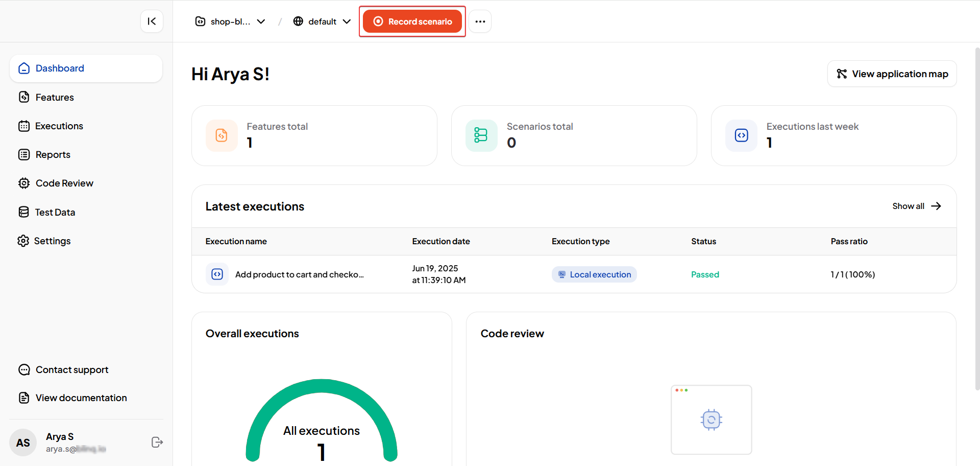Image resolution: width=980 pixels, height=466 pixels.
Task: Click the Executions last week icon
Action: 741,135
